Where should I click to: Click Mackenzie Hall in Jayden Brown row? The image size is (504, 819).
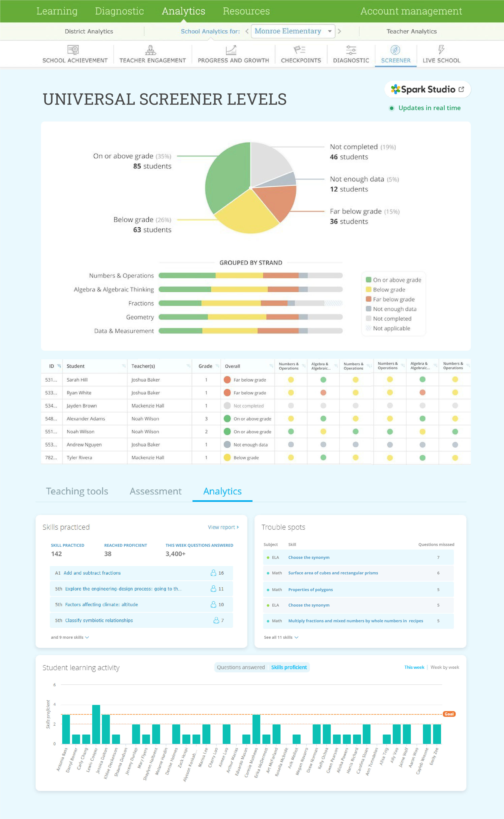pyautogui.click(x=148, y=405)
